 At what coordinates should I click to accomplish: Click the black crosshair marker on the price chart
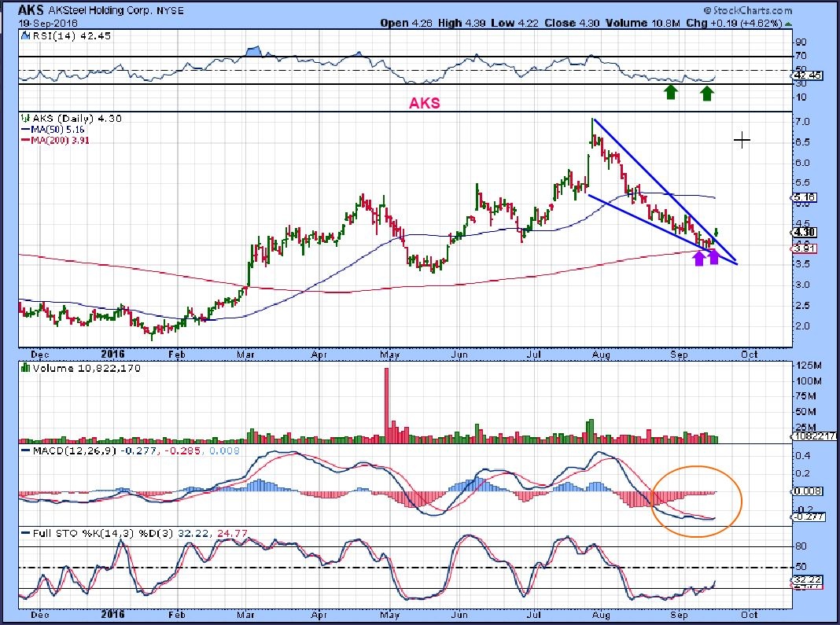coord(742,141)
